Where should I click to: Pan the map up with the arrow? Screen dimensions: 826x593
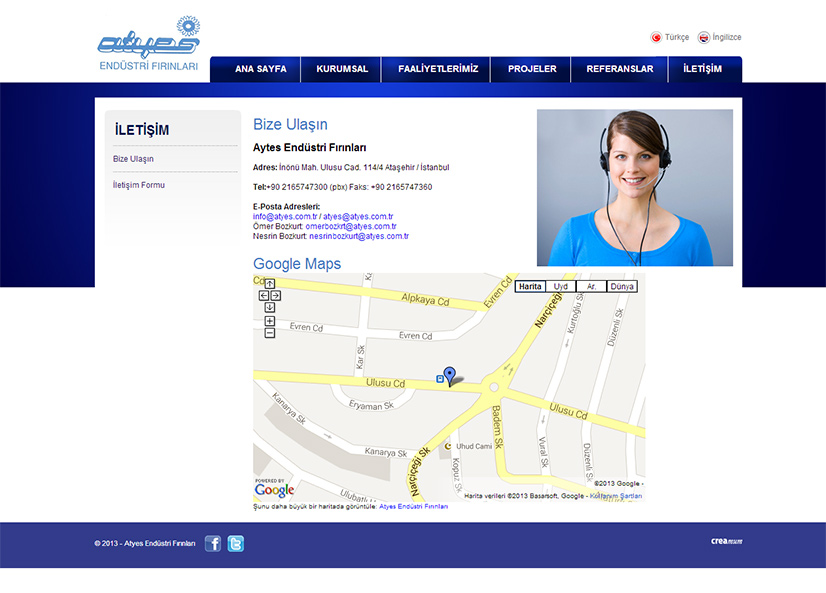tap(270, 284)
